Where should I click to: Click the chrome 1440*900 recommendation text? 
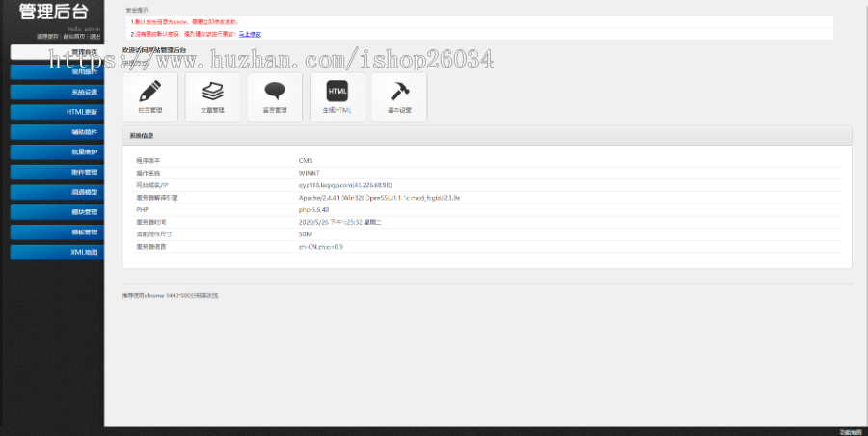pos(170,296)
